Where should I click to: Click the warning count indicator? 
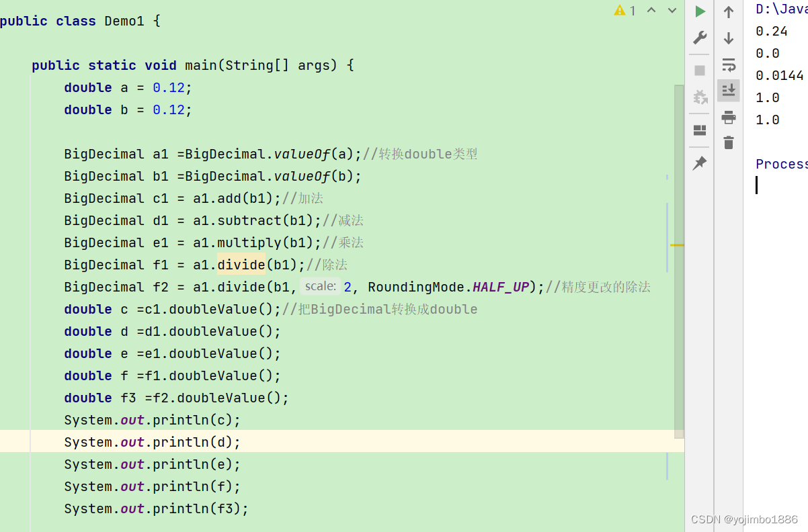click(625, 11)
